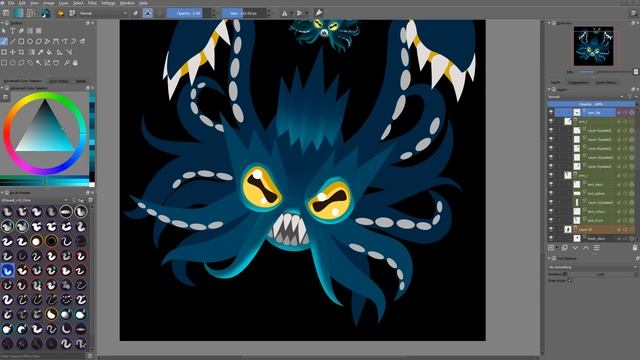Open the workspace chooser at the toolbar's far right
Viewport: 640px width, 360px height.
point(633,13)
